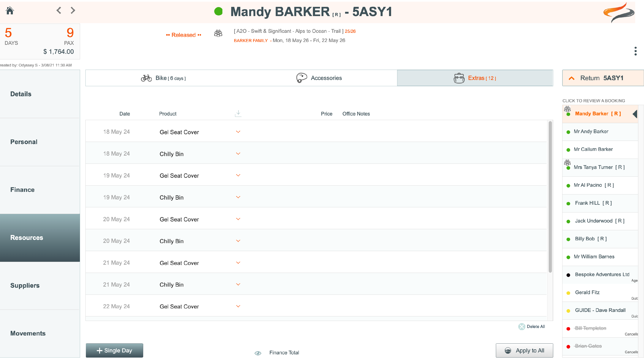This screenshot has width=644, height=364.
Task: Add a Single Day extra
Action: coord(114,350)
